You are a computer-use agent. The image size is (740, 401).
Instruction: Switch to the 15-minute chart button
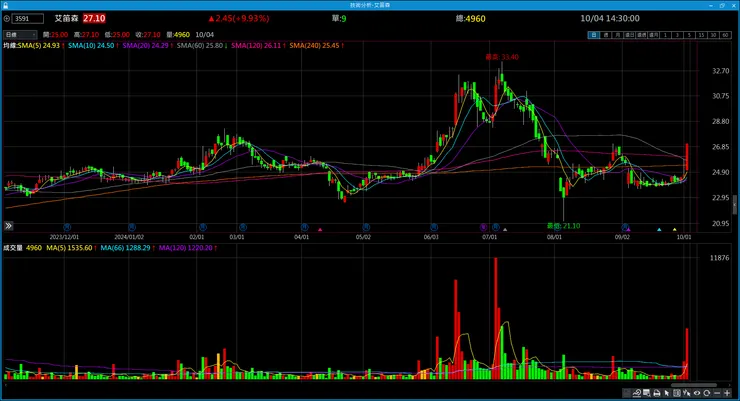click(x=702, y=35)
